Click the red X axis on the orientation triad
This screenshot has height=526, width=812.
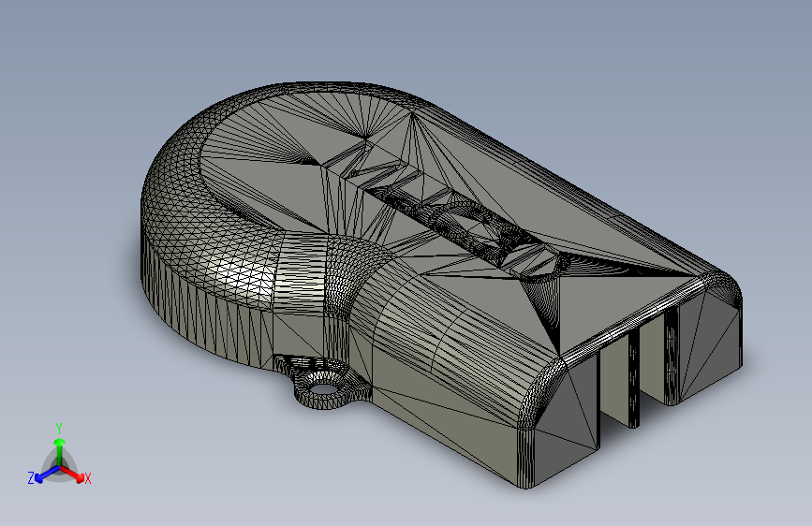coord(72,474)
